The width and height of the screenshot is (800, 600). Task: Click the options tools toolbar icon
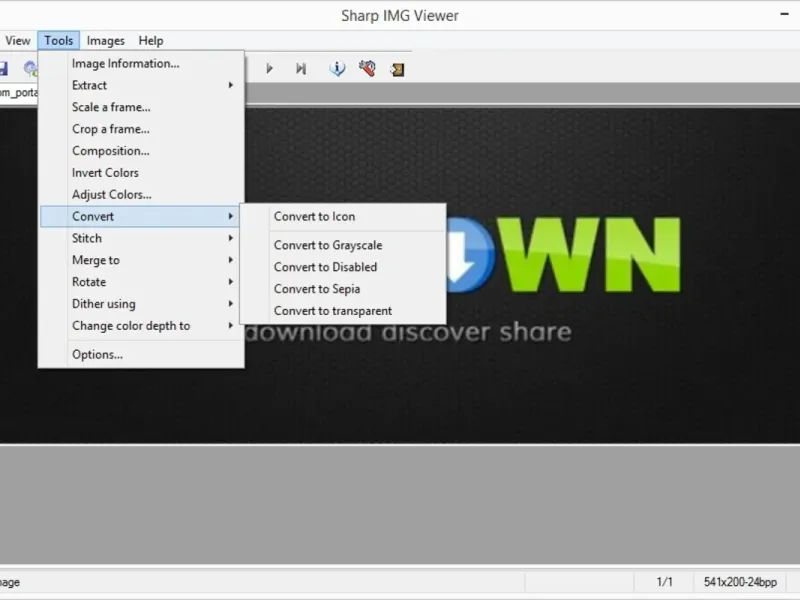[367, 68]
